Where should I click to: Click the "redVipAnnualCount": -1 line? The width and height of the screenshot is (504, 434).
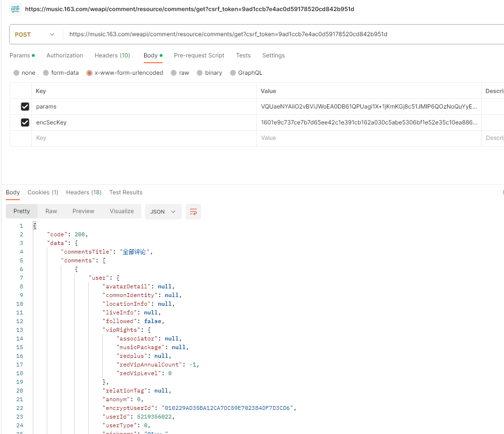(158, 365)
